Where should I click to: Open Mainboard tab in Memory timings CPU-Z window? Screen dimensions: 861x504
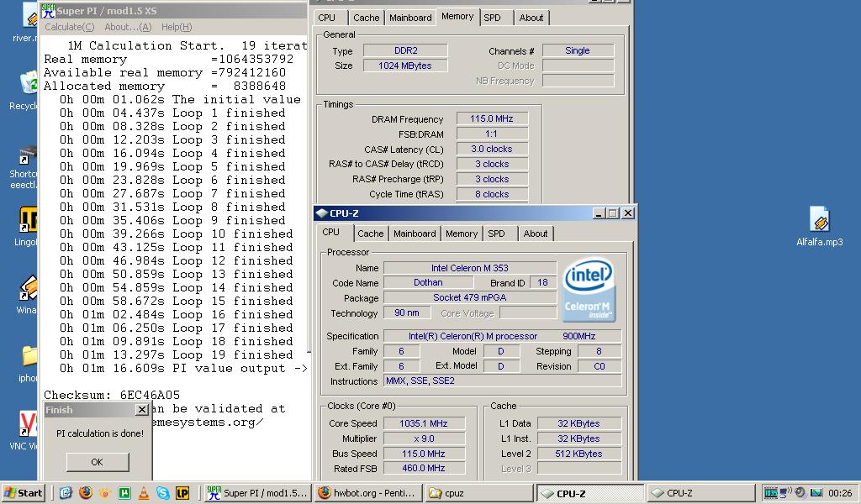point(410,18)
